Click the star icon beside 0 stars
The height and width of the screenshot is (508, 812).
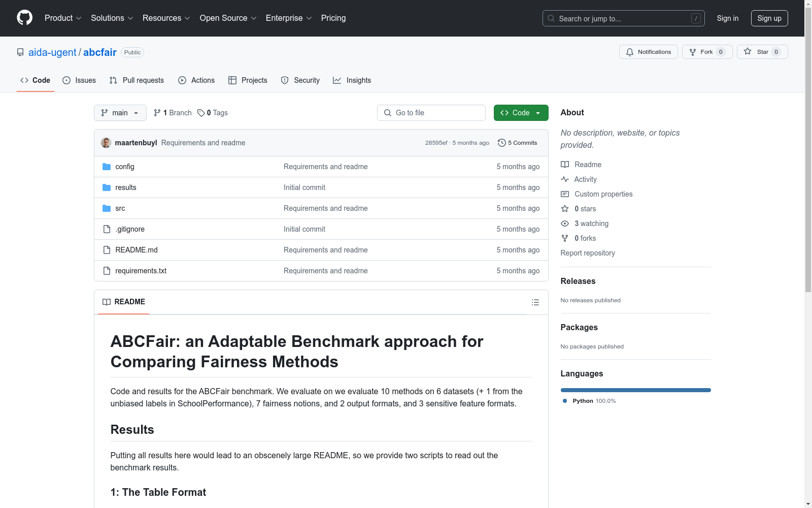point(565,209)
